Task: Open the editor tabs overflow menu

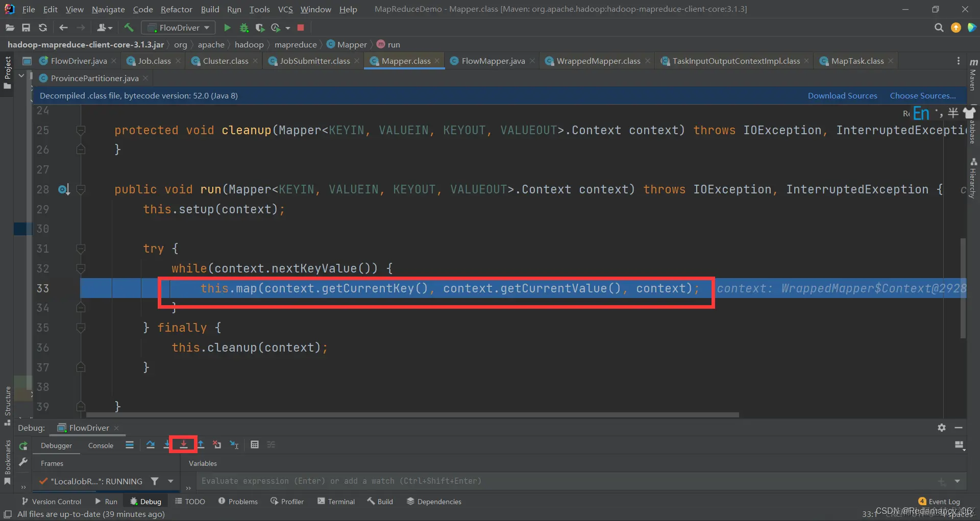Action: [958, 61]
